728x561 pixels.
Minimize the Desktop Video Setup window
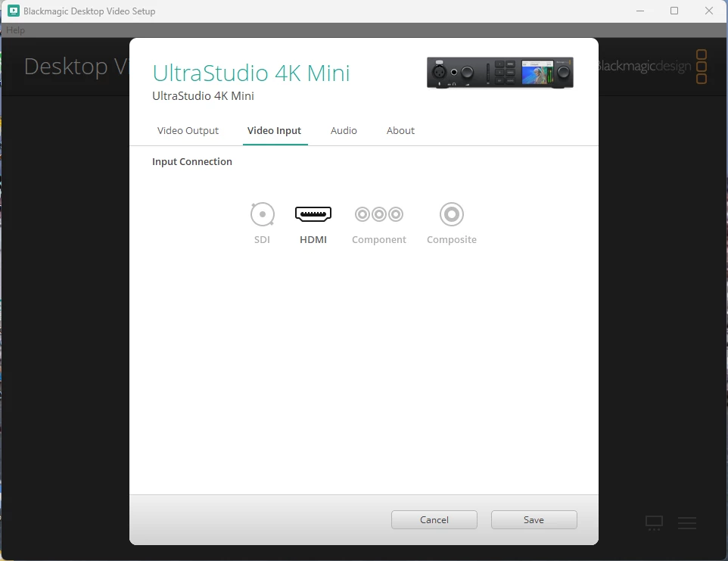point(640,11)
